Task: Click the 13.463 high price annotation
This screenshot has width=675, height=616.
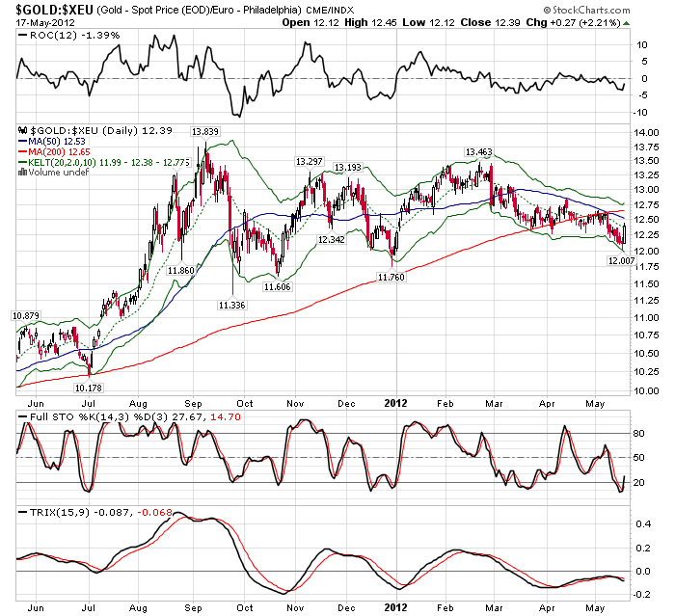Action: coord(478,152)
